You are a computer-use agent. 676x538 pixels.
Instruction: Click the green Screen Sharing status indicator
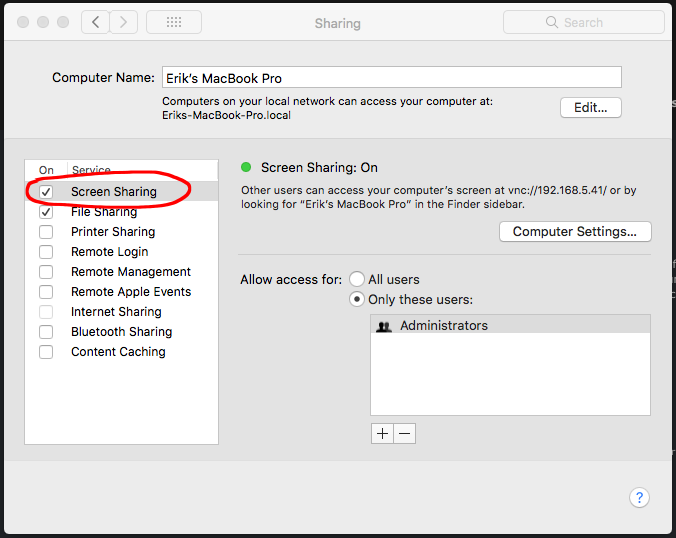point(246,167)
